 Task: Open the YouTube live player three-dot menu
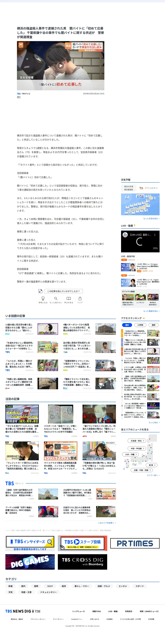click(155, 235)
